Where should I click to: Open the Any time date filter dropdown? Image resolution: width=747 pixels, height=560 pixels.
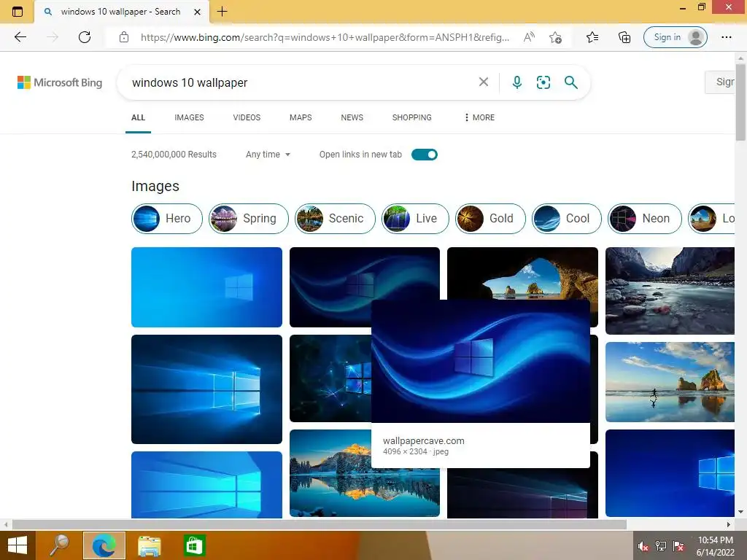point(268,155)
